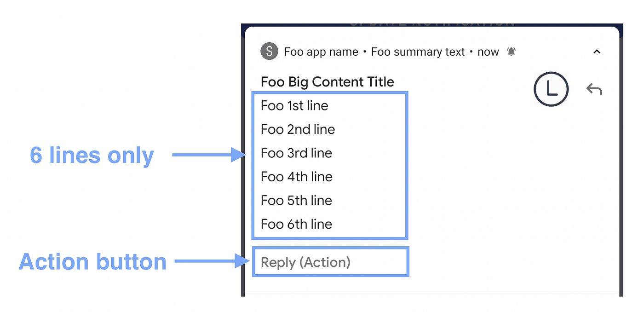Open the app by clicking its S badge
644x312 pixels.
point(269,51)
